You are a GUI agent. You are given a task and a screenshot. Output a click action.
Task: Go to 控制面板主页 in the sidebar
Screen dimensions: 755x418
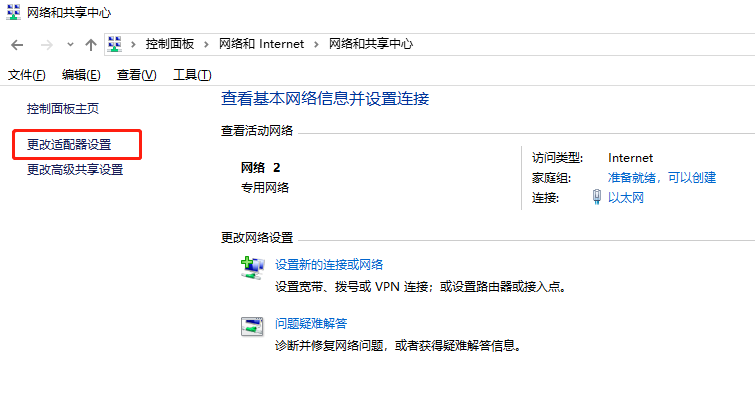pyautogui.click(x=63, y=109)
